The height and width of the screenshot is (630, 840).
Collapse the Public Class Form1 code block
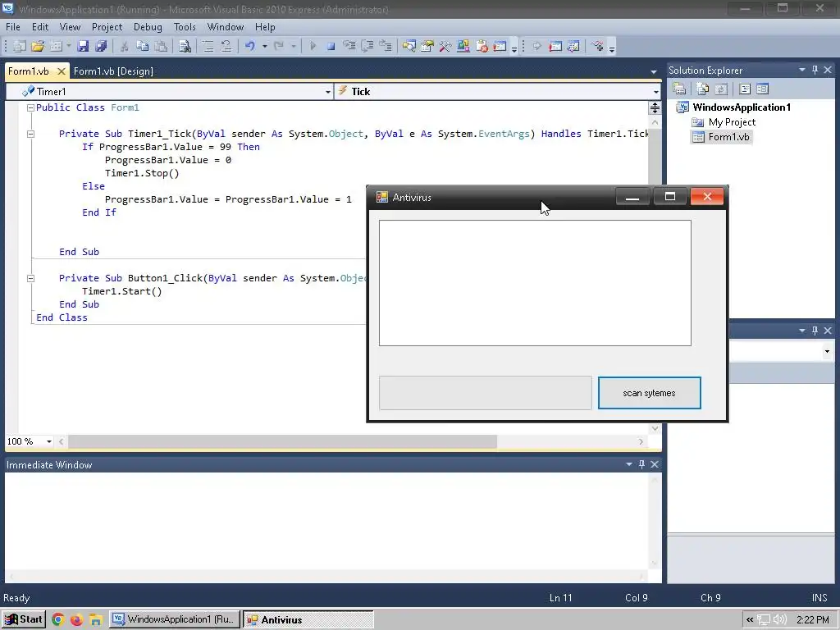point(30,107)
